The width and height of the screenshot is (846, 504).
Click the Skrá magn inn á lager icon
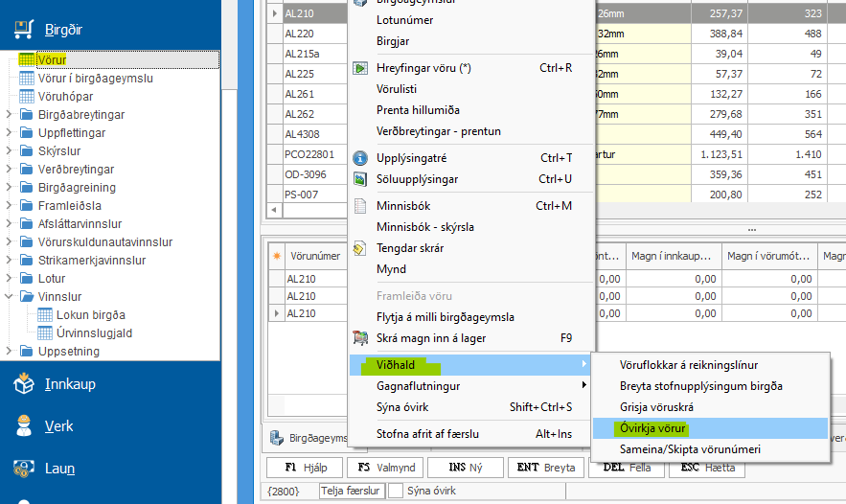click(360, 337)
